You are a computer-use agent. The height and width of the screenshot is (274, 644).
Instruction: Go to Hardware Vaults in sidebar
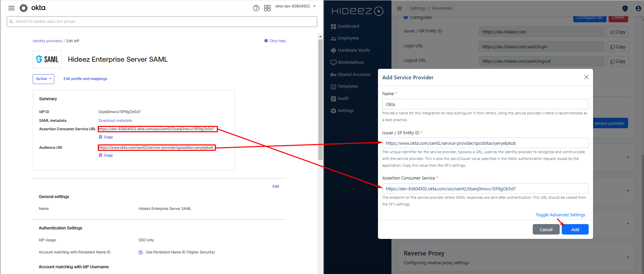coord(353,50)
